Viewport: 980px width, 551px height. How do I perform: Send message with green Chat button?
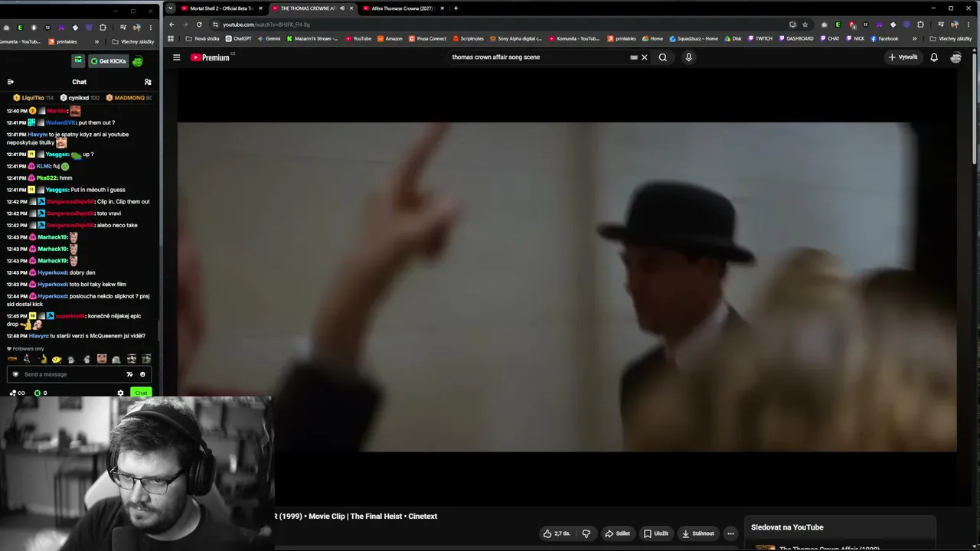(x=141, y=393)
